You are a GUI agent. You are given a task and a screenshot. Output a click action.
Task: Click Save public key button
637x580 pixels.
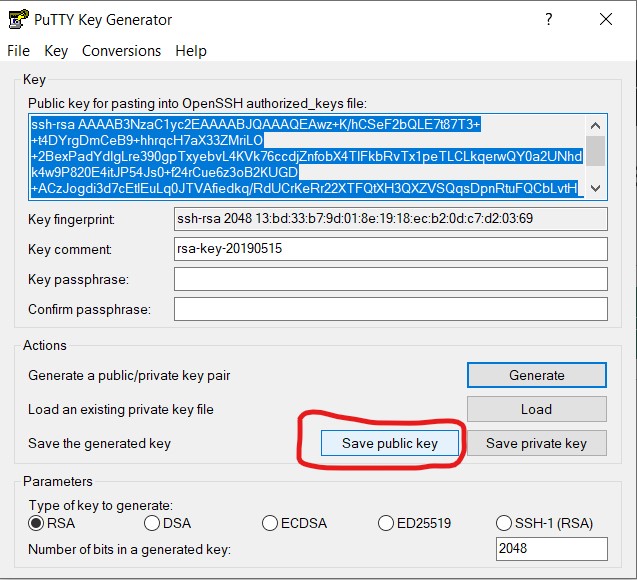(390, 443)
